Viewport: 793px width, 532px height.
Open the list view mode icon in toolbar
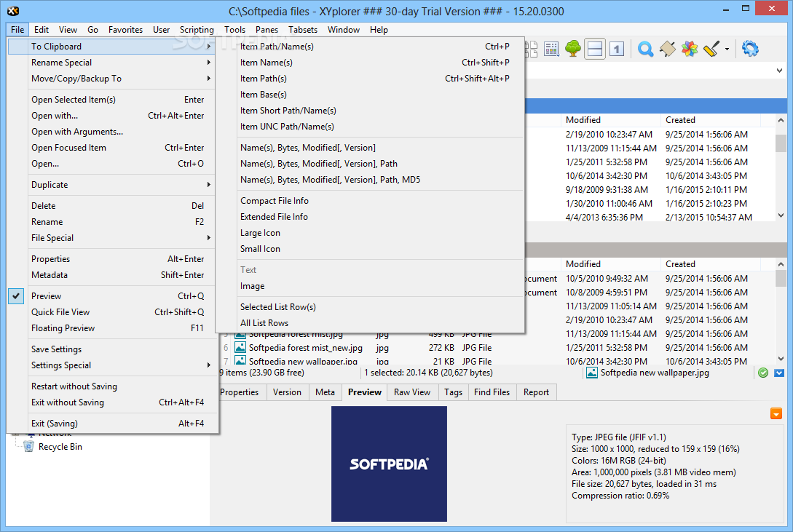pos(551,49)
